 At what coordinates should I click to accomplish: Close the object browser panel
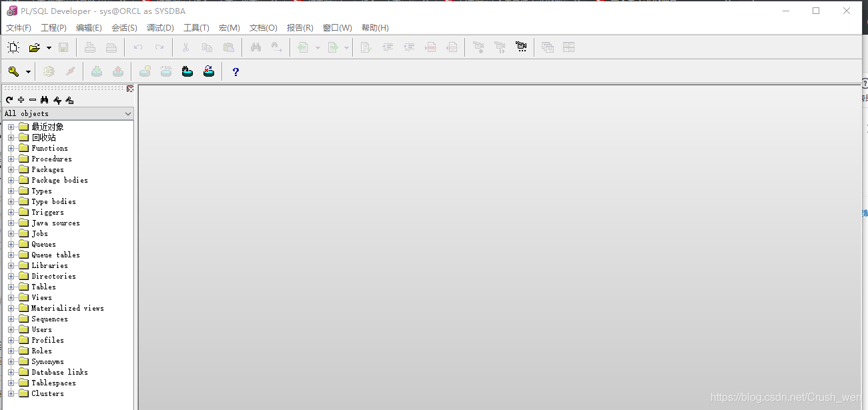click(x=130, y=88)
